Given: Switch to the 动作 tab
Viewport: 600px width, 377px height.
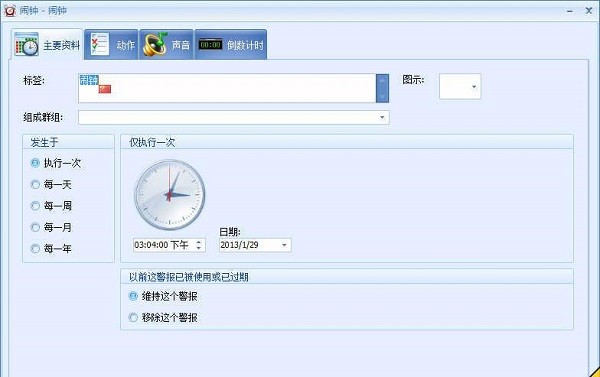Looking at the screenshot, I should coord(111,44).
